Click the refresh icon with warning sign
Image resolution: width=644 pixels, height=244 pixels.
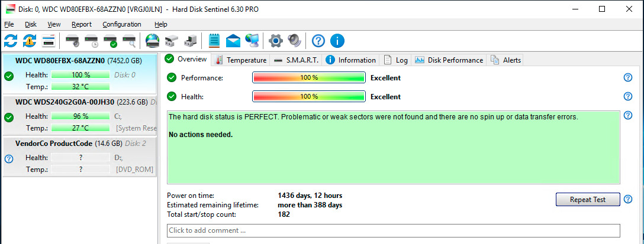pyautogui.click(x=30, y=41)
